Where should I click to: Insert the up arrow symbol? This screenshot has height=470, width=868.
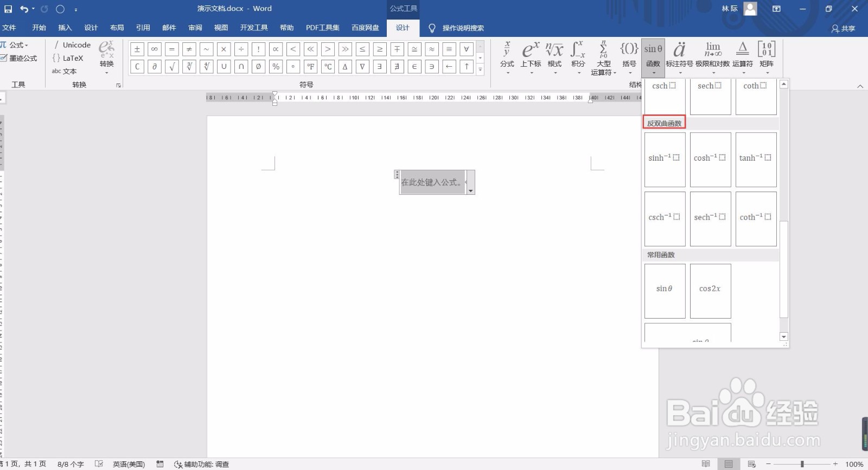[x=467, y=67]
